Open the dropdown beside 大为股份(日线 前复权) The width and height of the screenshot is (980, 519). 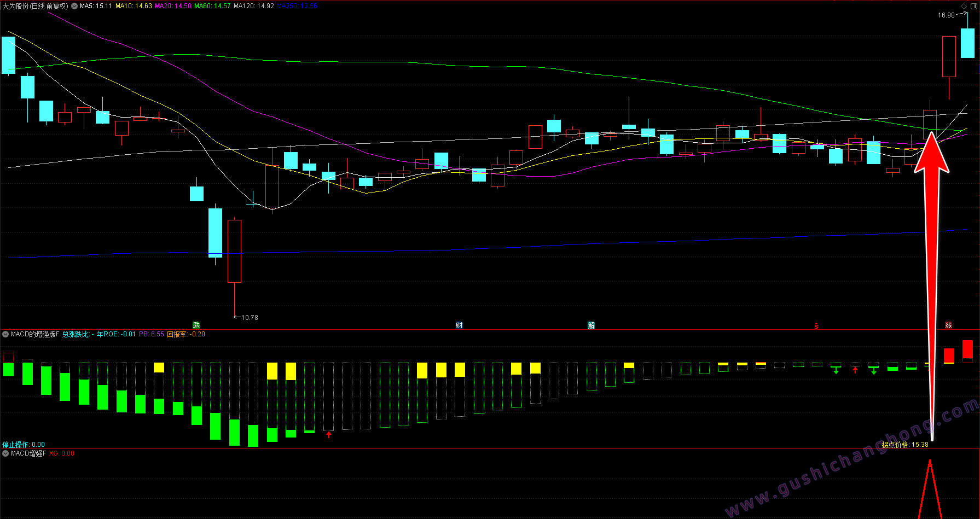pos(74,6)
